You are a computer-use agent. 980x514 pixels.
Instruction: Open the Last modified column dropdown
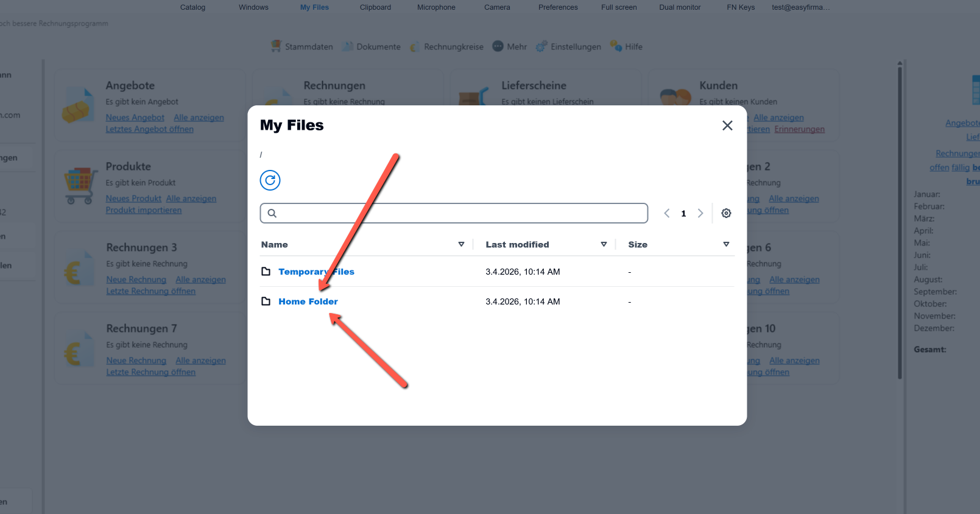[x=604, y=244]
